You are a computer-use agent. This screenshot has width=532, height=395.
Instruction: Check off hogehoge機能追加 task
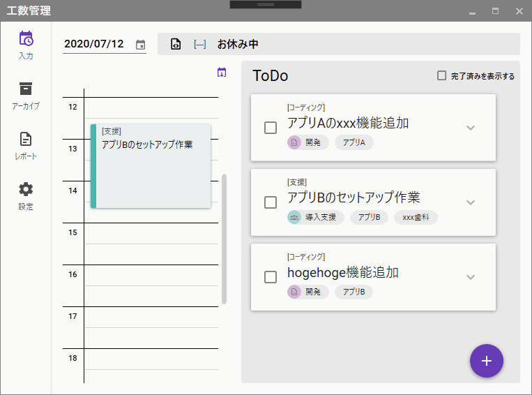(x=271, y=277)
